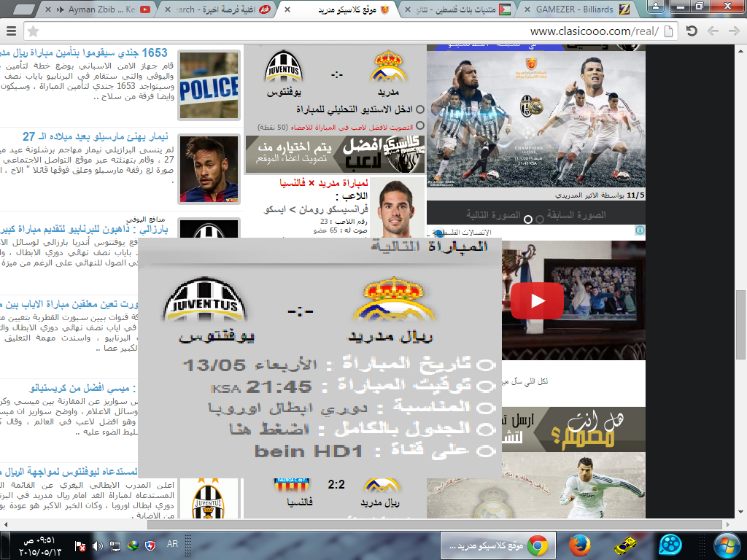Click the اضغط هنا full schedule link
747x560 pixels.
[x=269, y=429]
